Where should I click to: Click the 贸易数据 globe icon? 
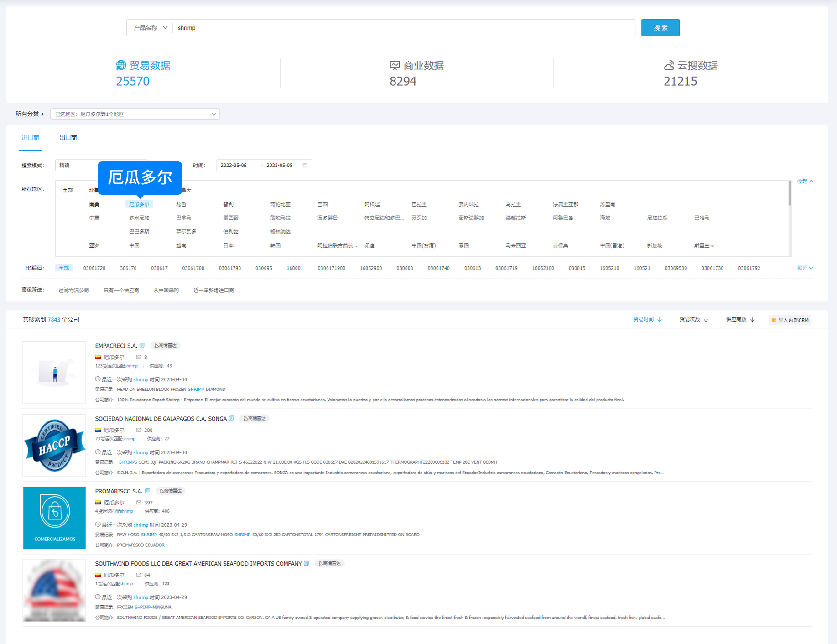point(121,65)
